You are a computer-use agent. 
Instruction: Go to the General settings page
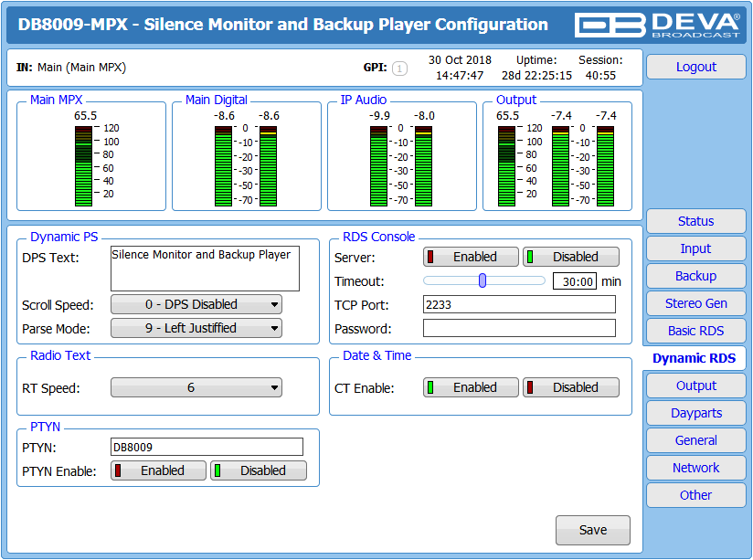pos(695,440)
